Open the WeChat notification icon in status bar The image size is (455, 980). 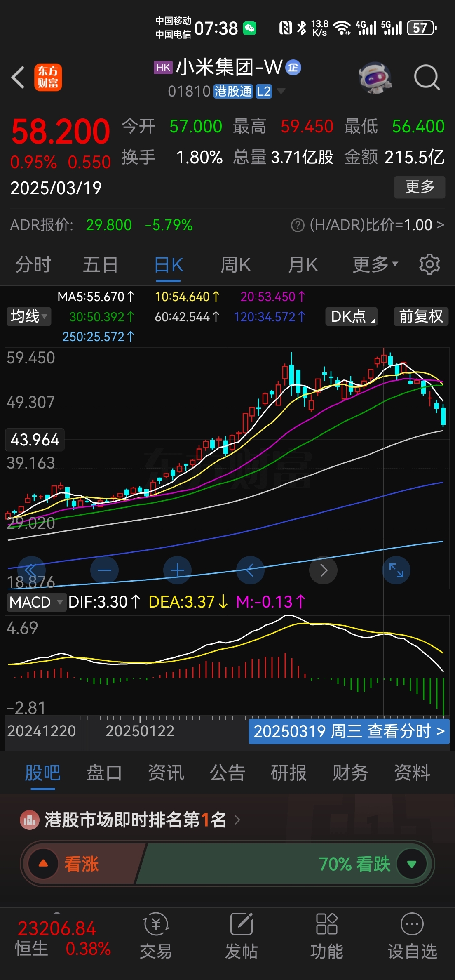tap(249, 28)
